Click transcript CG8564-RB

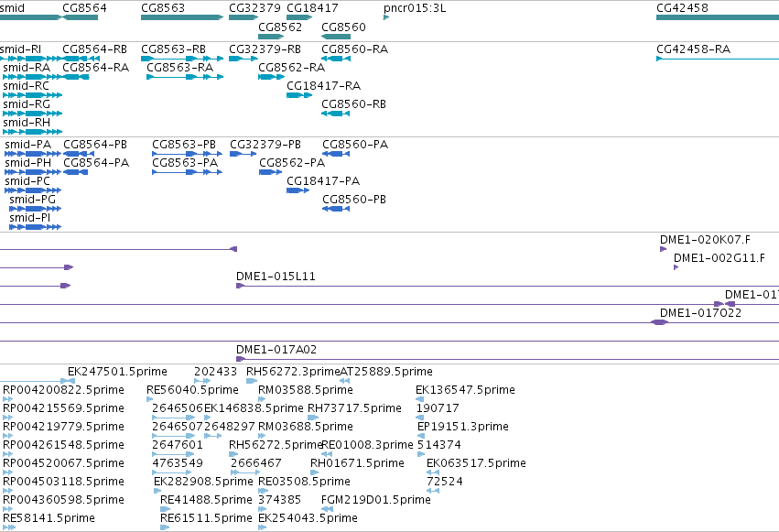[x=94, y=49]
